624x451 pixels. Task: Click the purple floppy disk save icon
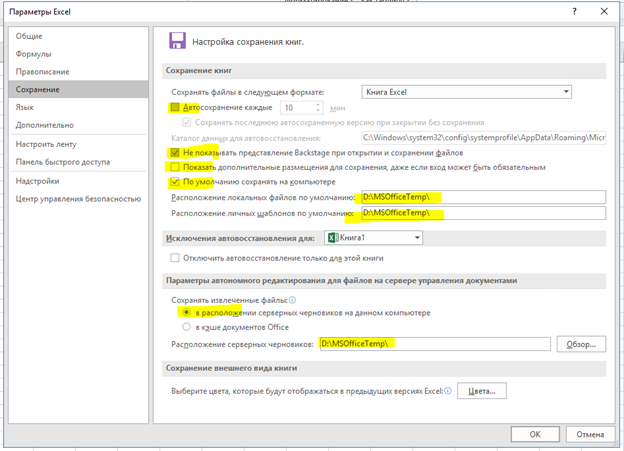click(177, 41)
